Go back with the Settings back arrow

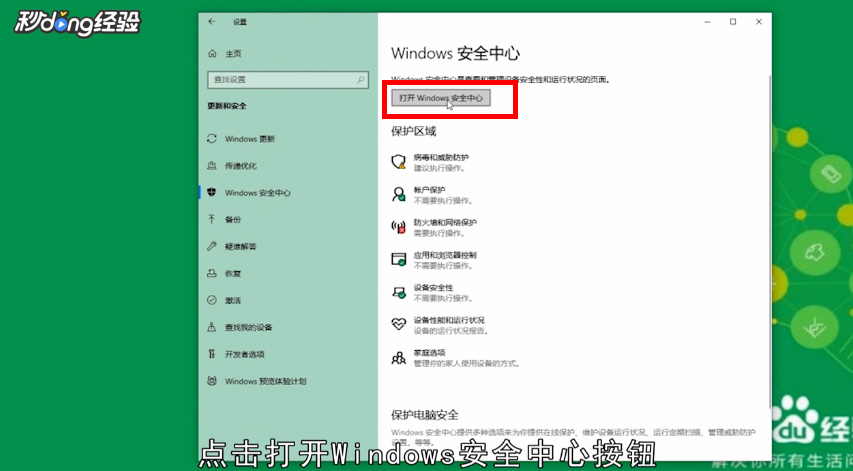(x=212, y=22)
